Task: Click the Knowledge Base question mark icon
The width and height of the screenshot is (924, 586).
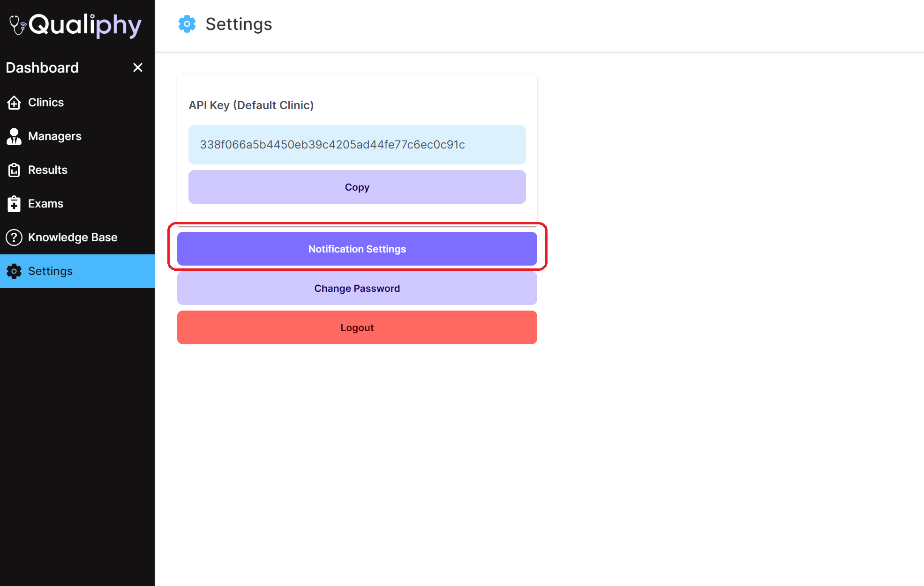Action: tap(14, 237)
